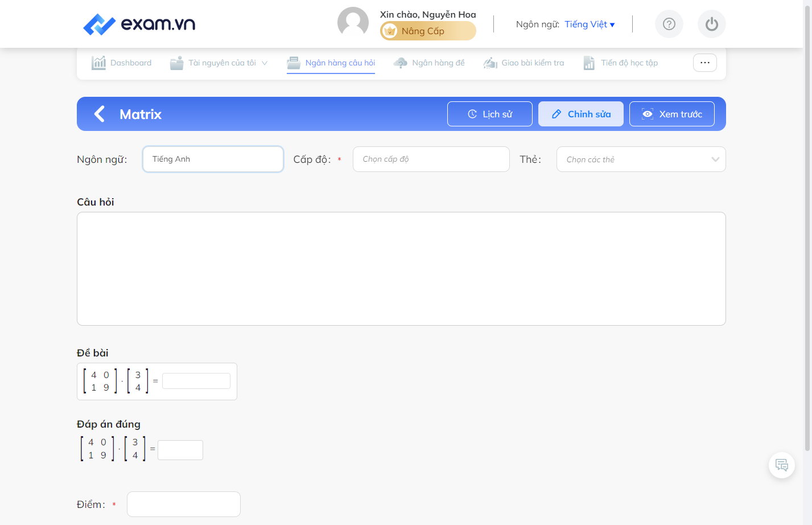Click the Dashboard chart icon
Image resolution: width=812 pixels, height=525 pixels.
pyautogui.click(x=99, y=63)
